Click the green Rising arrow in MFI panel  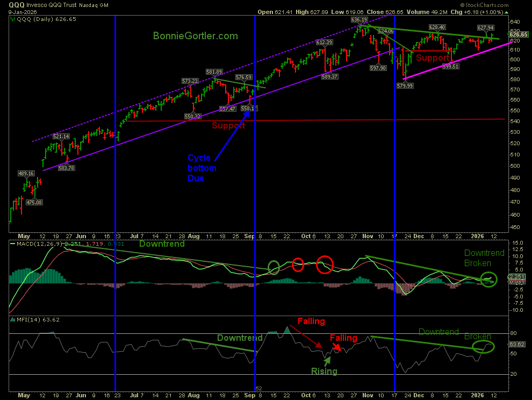coord(327,354)
